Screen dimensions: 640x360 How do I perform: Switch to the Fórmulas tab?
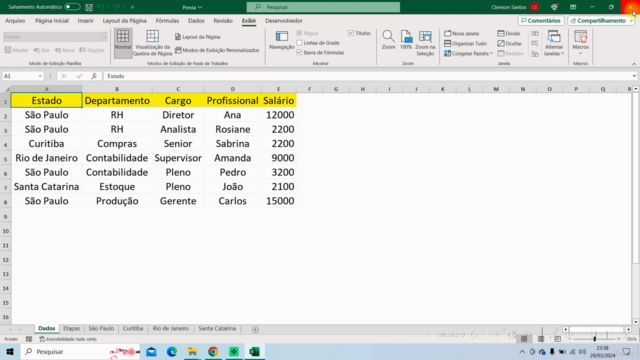pyautogui.click(x=167, y=21)
